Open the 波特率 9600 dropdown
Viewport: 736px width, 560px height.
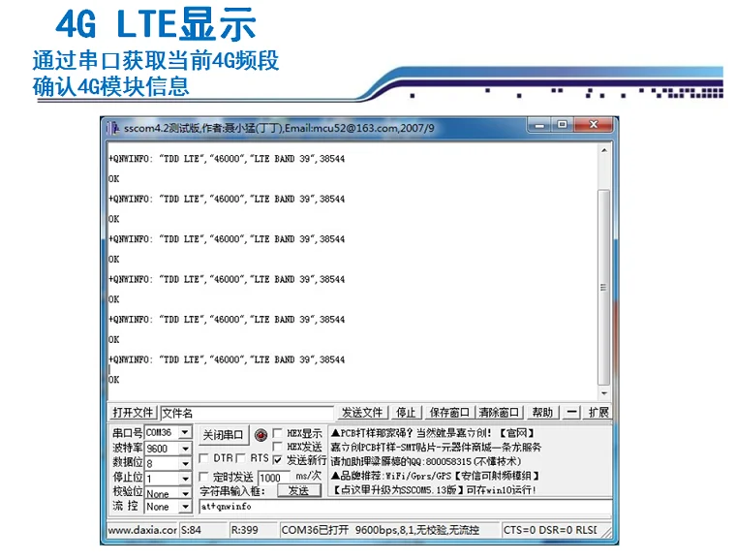point(185,449)
